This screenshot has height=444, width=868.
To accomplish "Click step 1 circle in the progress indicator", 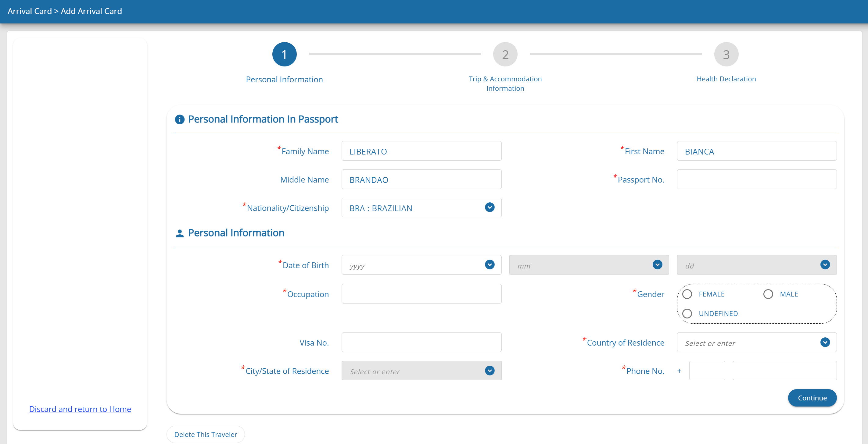I will [x=284, y=54].
